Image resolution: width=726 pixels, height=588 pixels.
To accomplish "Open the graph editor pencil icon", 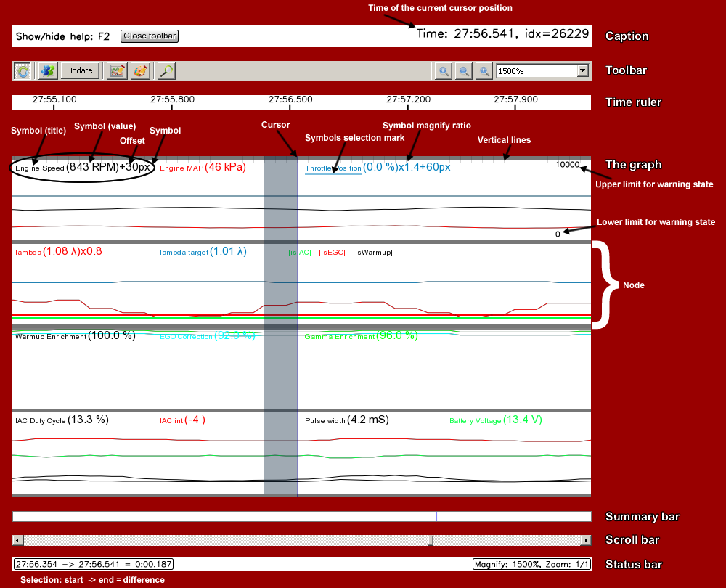I will [117, 70].
